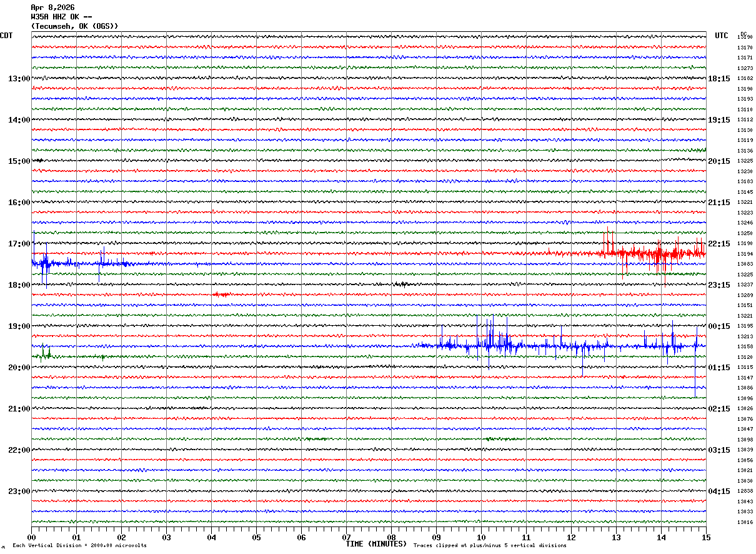Screen dimensions: 756x554
Task: Select the 17:00 CDT time label
Action: pyautogui.click(x=19, y=244)
